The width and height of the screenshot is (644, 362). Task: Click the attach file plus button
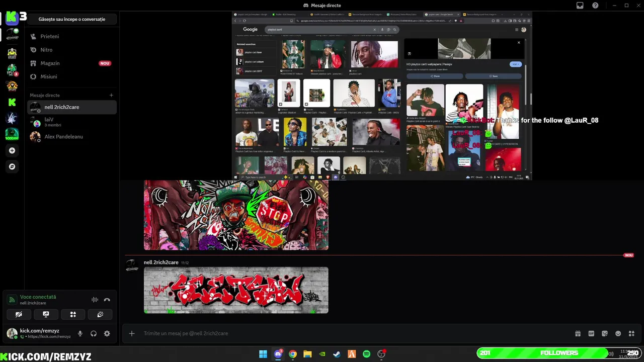click(x=132, y=333)
